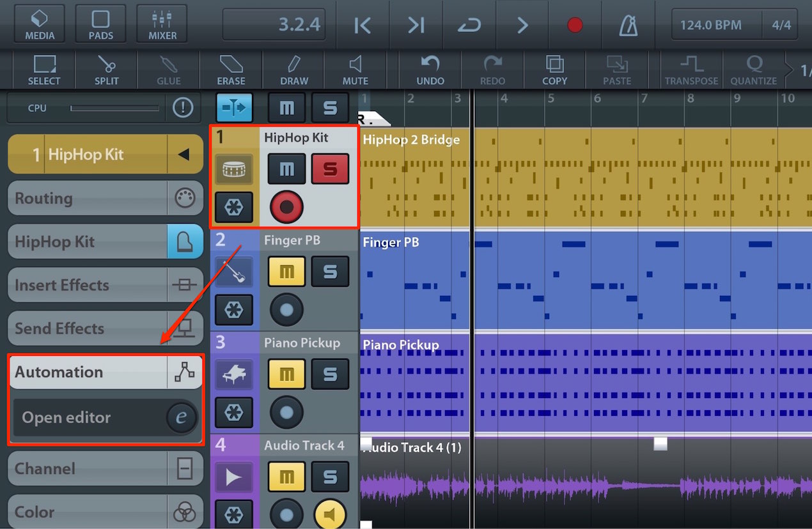
Task: Toggle the metronome icon
Action: (x=629, y=26)
